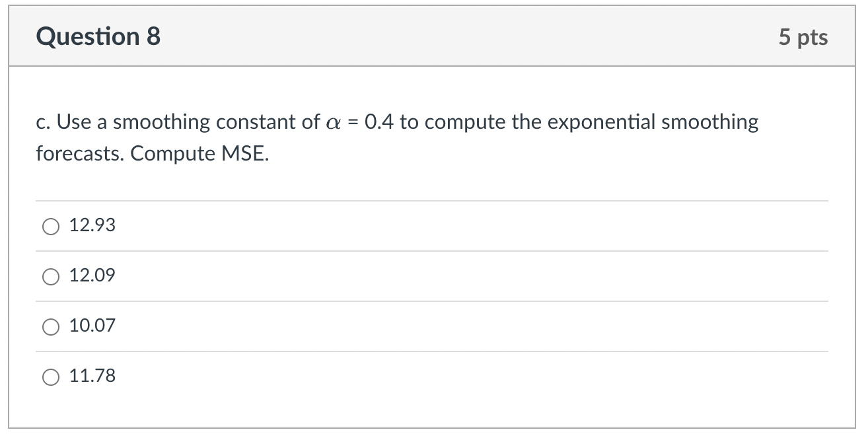The width and height of the screenshot is (868, 440).
Task: Click the answer label 11.78
Action: coord(92,376)
